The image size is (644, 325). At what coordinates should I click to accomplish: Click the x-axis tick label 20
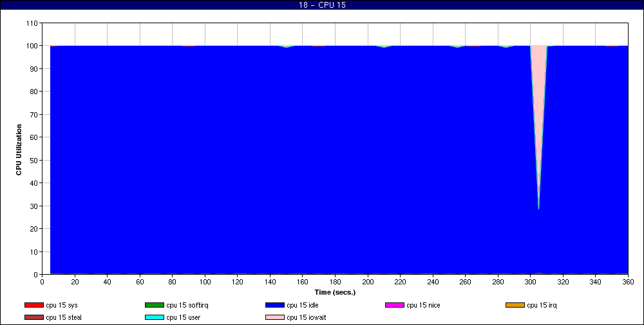pyautogui.click(x=75, y=282)
